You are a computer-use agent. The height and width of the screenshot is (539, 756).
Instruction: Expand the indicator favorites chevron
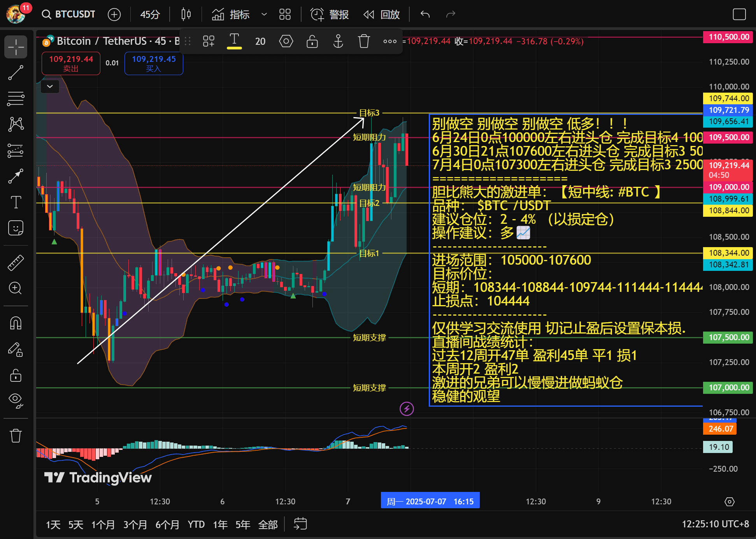(x=264, y=14)
